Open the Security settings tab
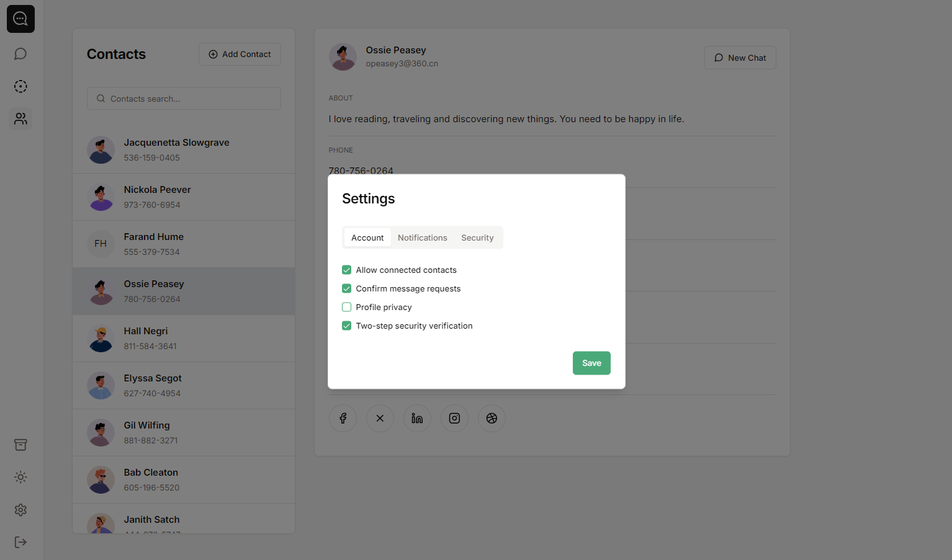 (x=477, y=238)
